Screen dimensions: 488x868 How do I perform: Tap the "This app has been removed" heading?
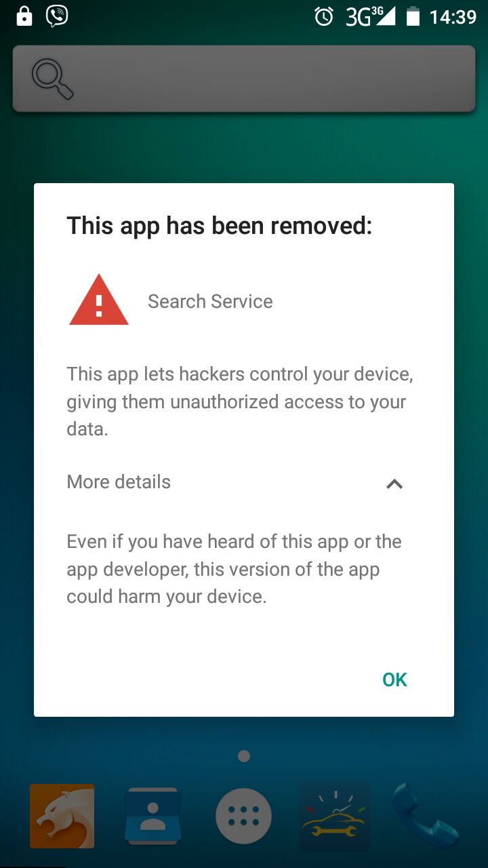click(220, 226)
